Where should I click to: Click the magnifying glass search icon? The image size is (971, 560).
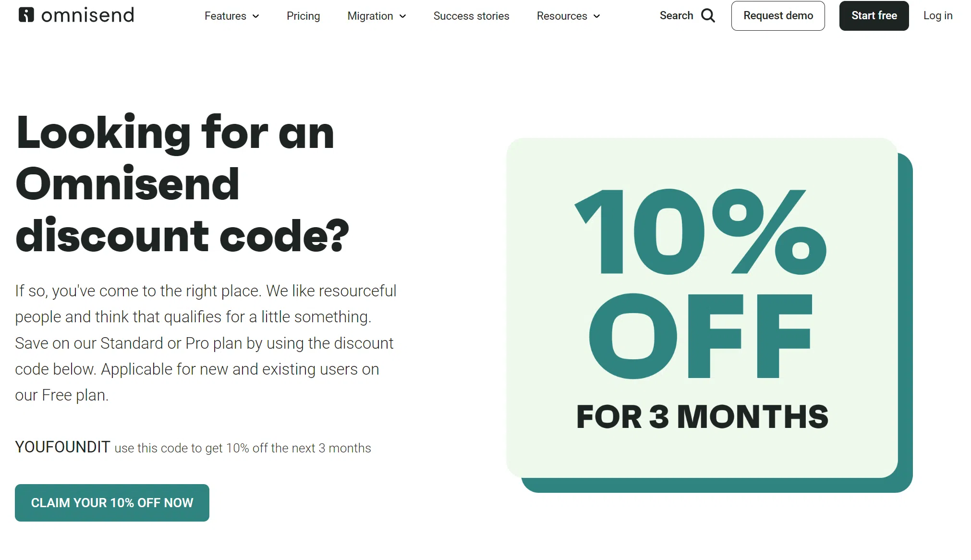708,16
